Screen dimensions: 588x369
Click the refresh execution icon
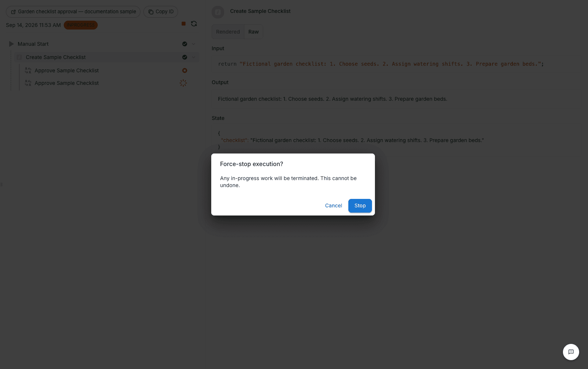194,24
